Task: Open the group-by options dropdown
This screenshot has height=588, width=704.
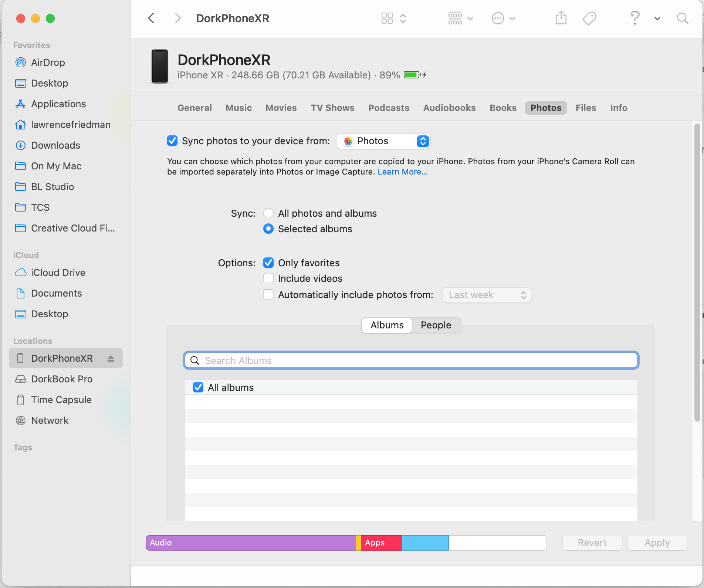Action: pos(460,18)
